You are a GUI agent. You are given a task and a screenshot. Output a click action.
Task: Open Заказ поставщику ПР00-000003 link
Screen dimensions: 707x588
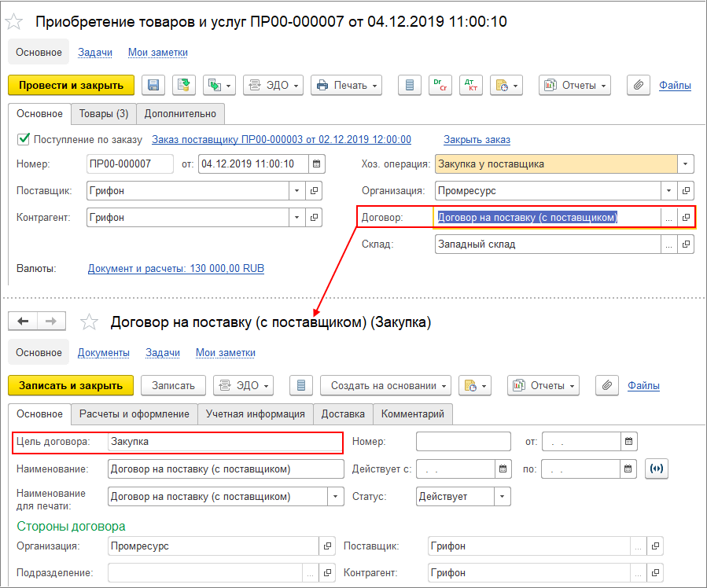tap(282, 139)
